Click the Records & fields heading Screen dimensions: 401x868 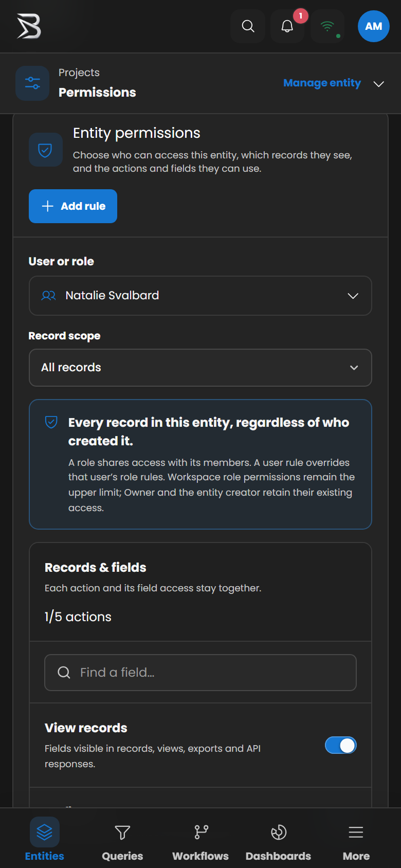click(x=96, y=568)
